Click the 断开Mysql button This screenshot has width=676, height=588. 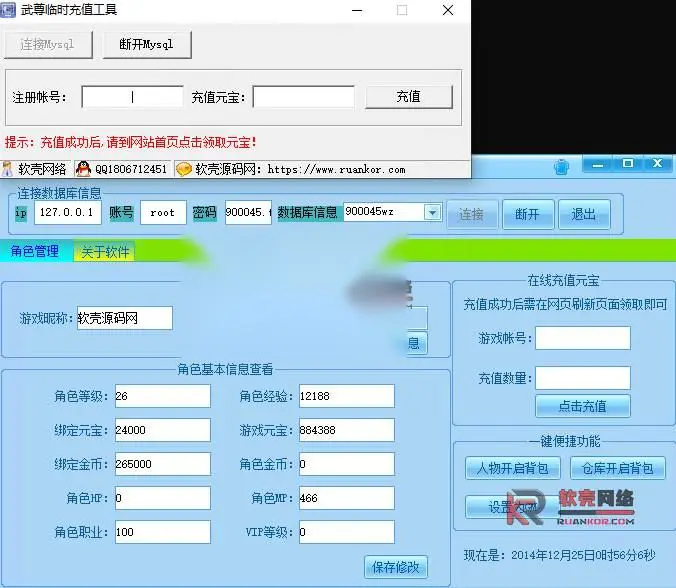point(147,44)
